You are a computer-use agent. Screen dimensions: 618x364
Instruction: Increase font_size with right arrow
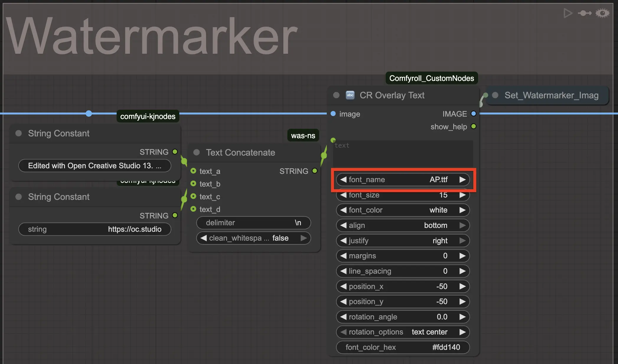[x=462, y=195]
